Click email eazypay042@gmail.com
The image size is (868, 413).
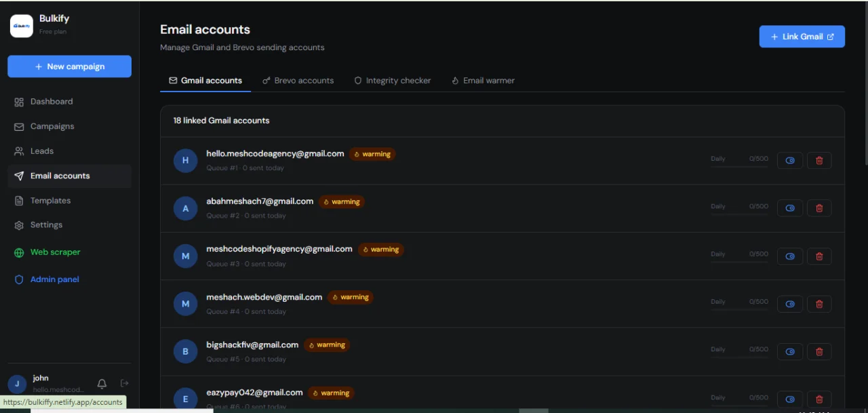pyautogui.click(x=254, y=393)
